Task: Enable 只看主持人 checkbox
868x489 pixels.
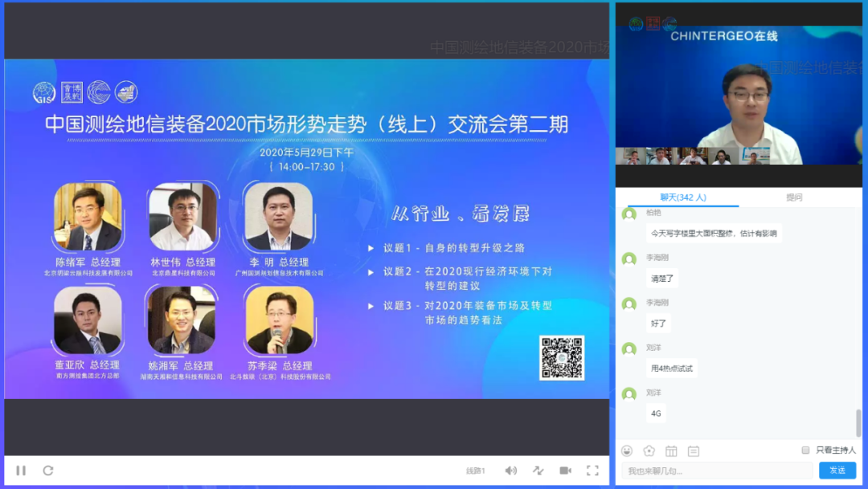Action: (805, 450)
